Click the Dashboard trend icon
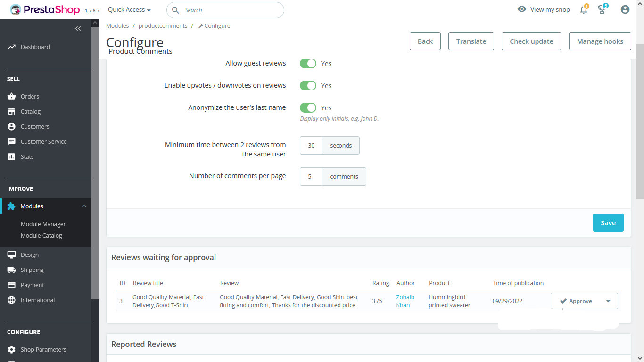The height and width of the screenshot is (362, 644). point(11,47)
